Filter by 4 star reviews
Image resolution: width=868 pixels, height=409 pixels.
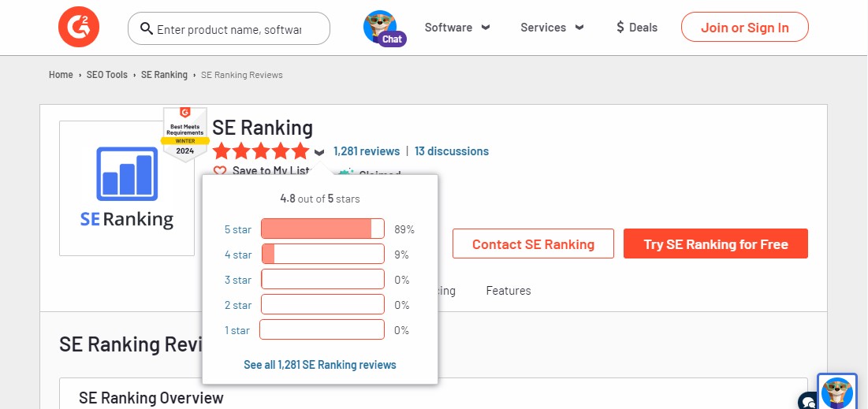tap(238, 255)
